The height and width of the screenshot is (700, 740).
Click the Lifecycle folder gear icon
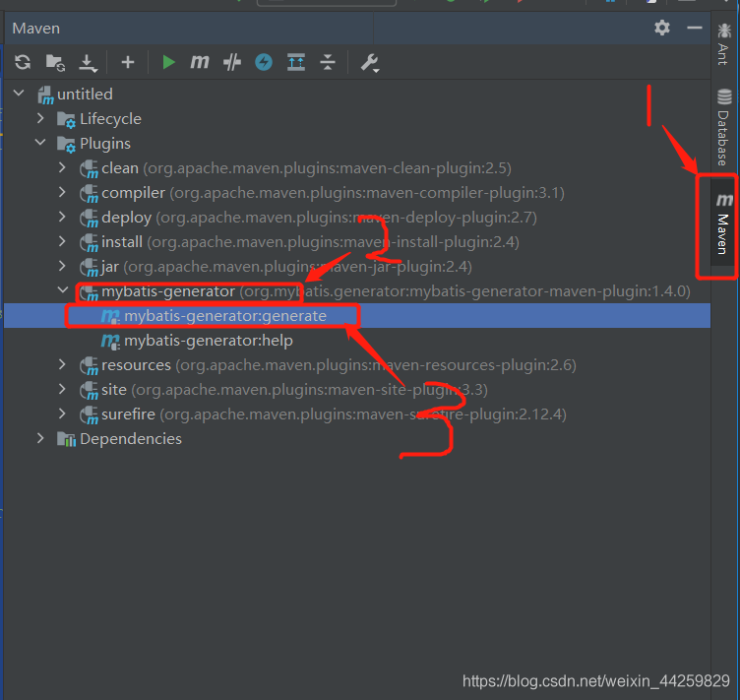pyautogui.click(x=66, y=119)
